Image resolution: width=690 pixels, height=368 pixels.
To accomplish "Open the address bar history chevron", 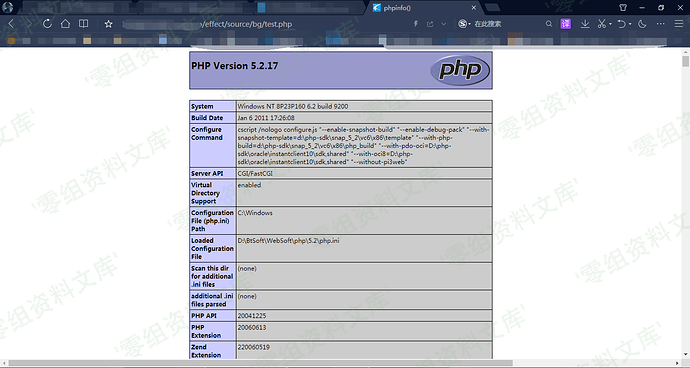I will pos(444,24).
